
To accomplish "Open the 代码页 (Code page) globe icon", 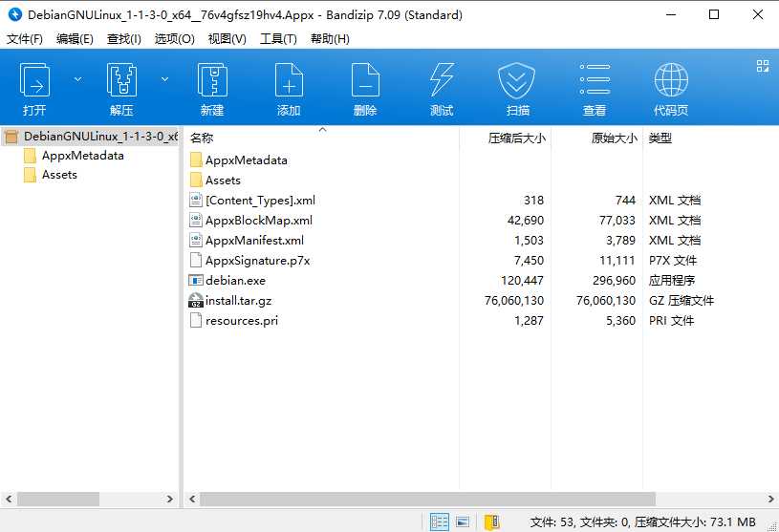I will [671, 89].
